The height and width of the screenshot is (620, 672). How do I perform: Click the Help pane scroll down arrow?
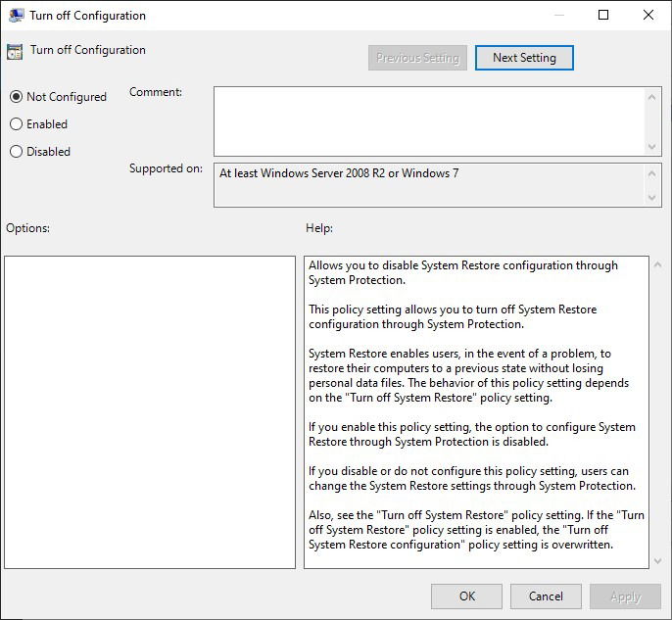(657, 561)
